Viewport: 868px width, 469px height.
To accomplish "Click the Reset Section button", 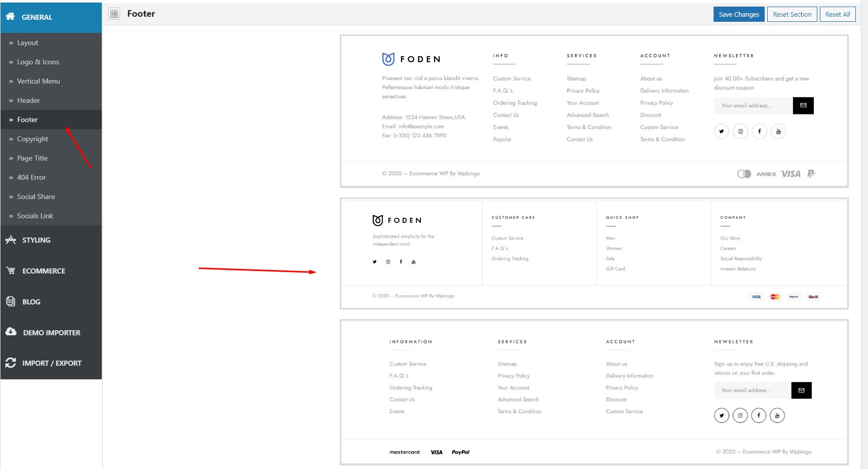I will click(x=792, y=14).
